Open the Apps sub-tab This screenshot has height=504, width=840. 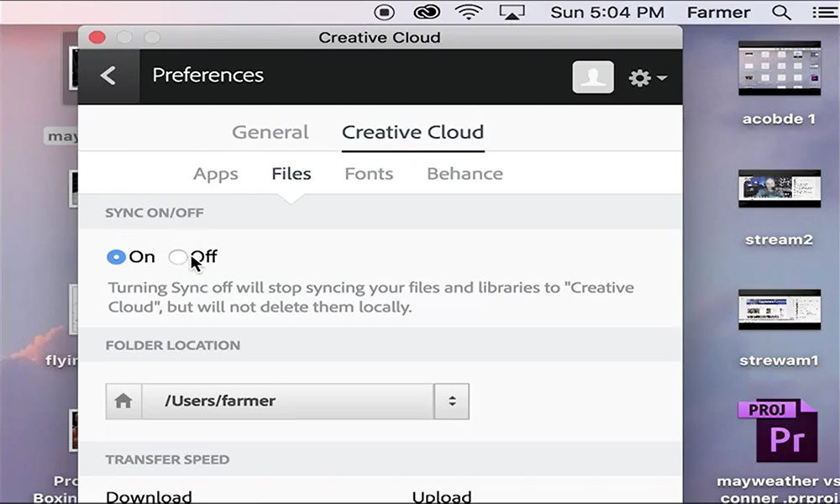[215, 174]
